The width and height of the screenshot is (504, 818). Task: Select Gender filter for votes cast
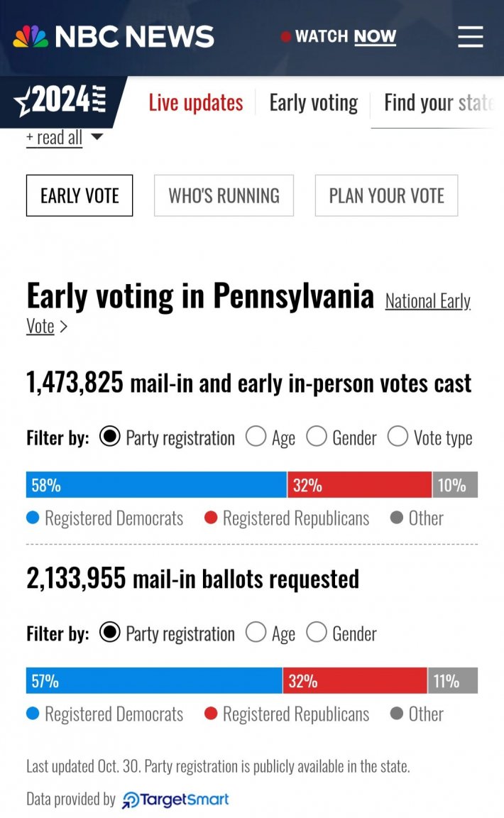coord(316,436)
